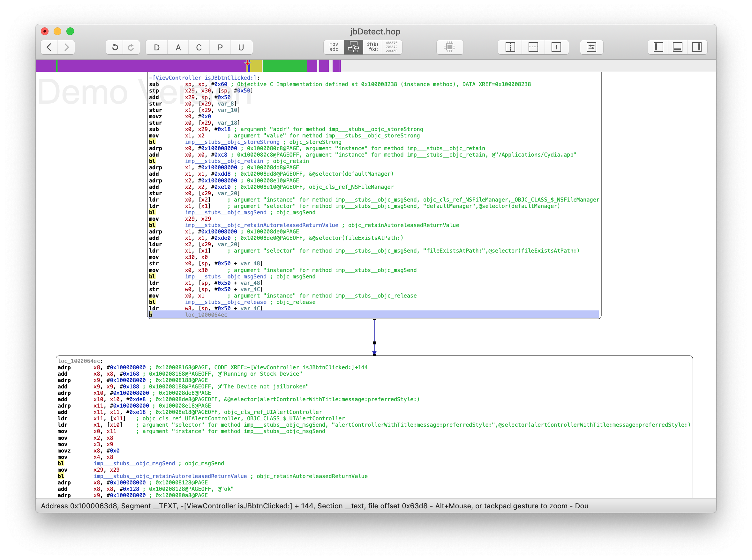Click the @"ok" string comment line
Viewport: 752px width, 560px height.
(146, 489)
